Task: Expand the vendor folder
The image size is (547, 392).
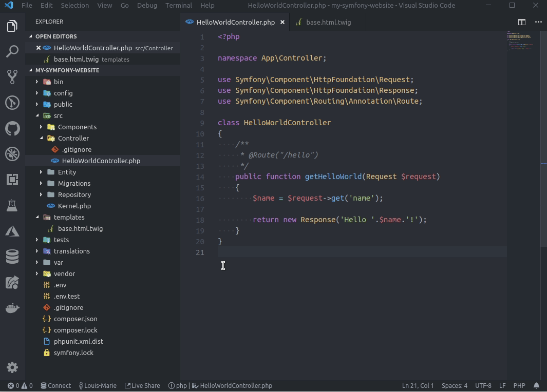Action: pos(36,273)
